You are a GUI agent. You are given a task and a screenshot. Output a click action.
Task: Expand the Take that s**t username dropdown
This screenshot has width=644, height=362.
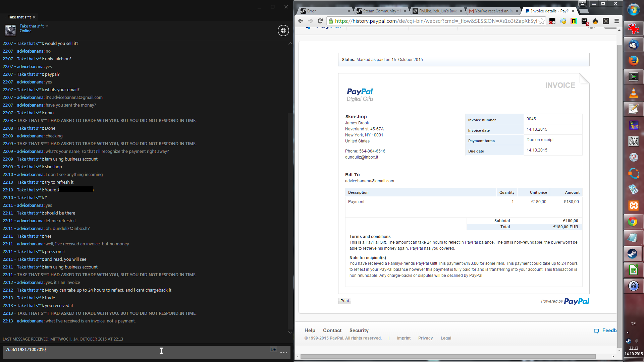pos(47,26)
